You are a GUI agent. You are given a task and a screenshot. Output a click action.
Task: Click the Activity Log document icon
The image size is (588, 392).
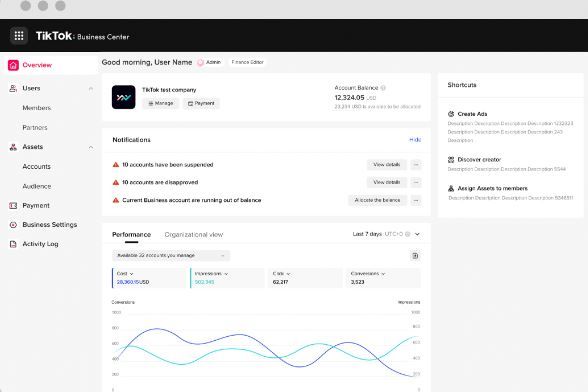13,244
